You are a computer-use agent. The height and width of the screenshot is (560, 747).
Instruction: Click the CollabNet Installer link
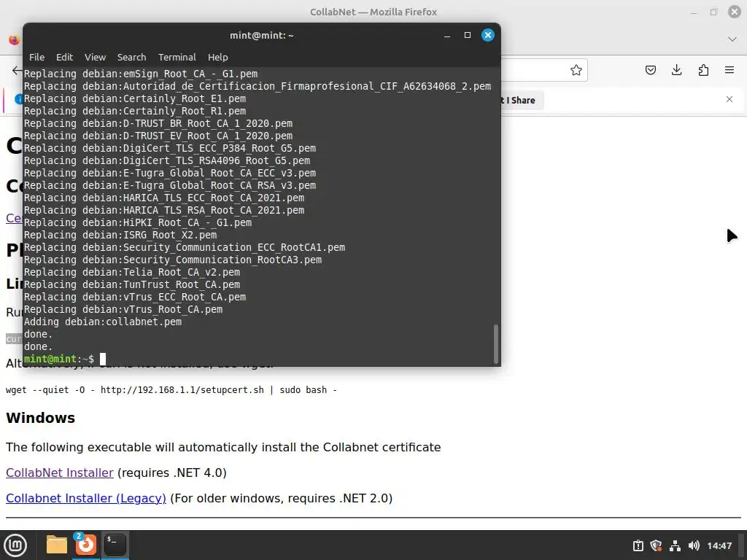[60, 472]
